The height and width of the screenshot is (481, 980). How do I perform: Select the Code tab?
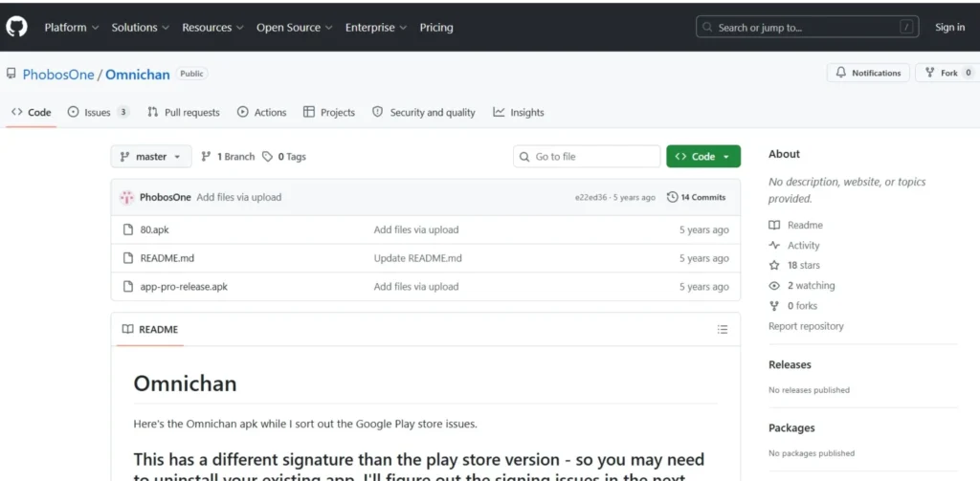point(32,113)
